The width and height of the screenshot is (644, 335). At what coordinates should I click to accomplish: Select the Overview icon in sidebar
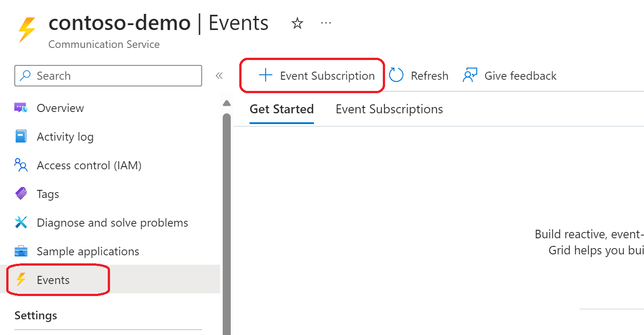coord(21,108)
